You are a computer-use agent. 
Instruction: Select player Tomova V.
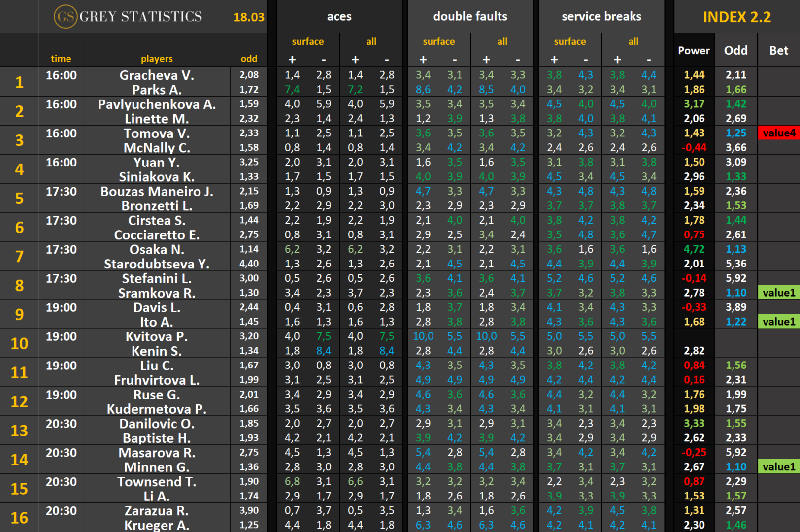157,133
